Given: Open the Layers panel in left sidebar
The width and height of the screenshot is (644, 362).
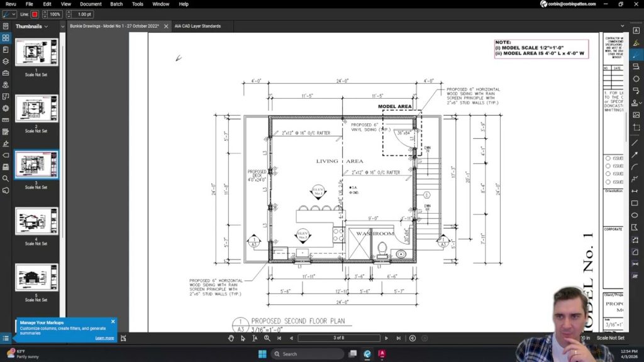Looking at the screenshot, I should [x=6, y=61].
